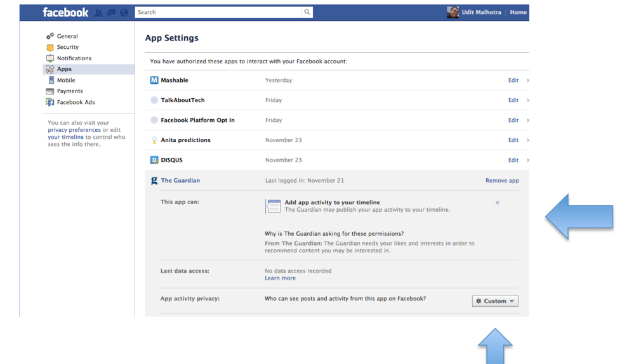
Task: Expand the Facebook Platform Opt In arrow
Action: click(528, 120)
